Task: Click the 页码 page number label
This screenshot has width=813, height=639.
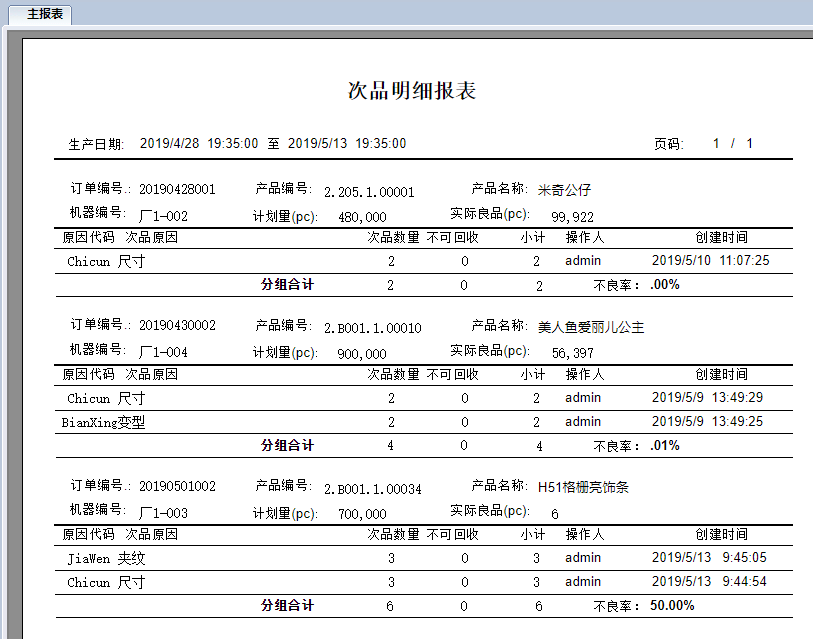Action: tap(668, 144)
